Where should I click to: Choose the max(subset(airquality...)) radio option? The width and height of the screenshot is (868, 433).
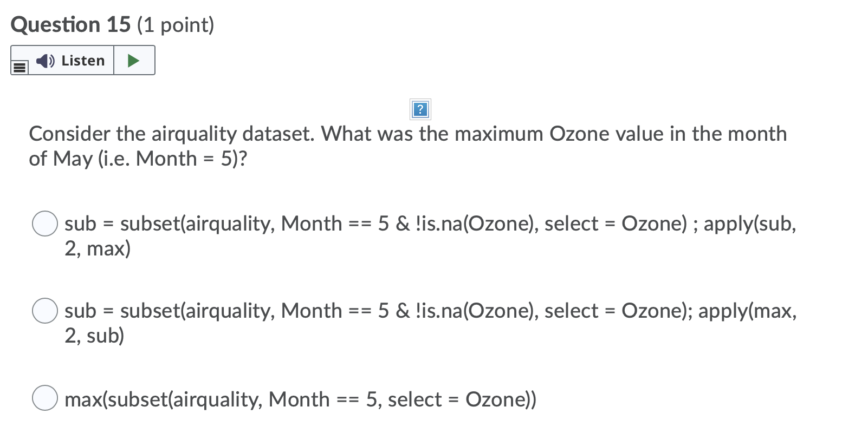tap(45, 398)
